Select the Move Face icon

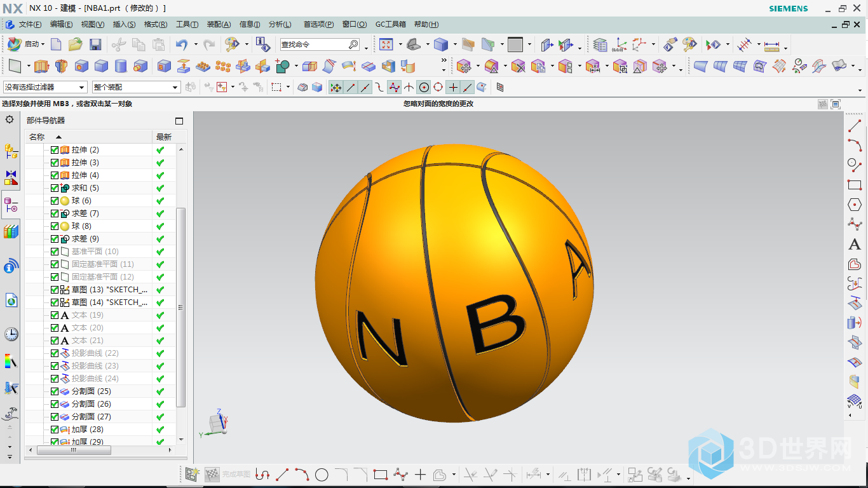point(463,66)
